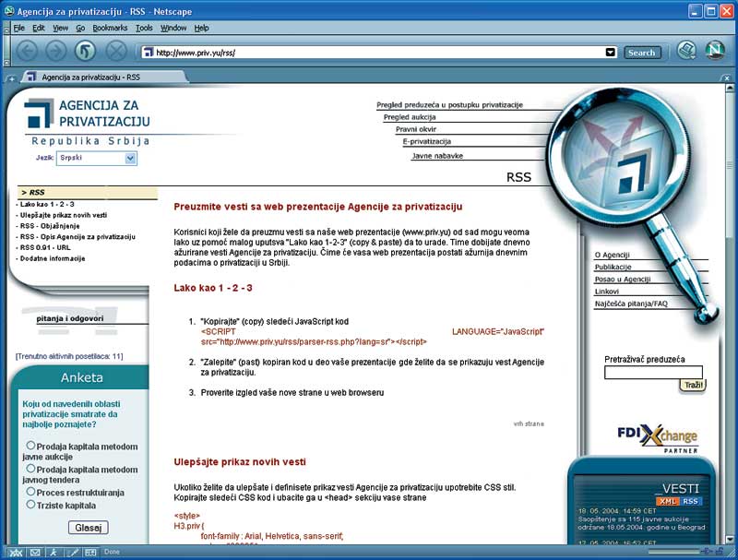Open the 'Publikacije' link

pos(613,267)
